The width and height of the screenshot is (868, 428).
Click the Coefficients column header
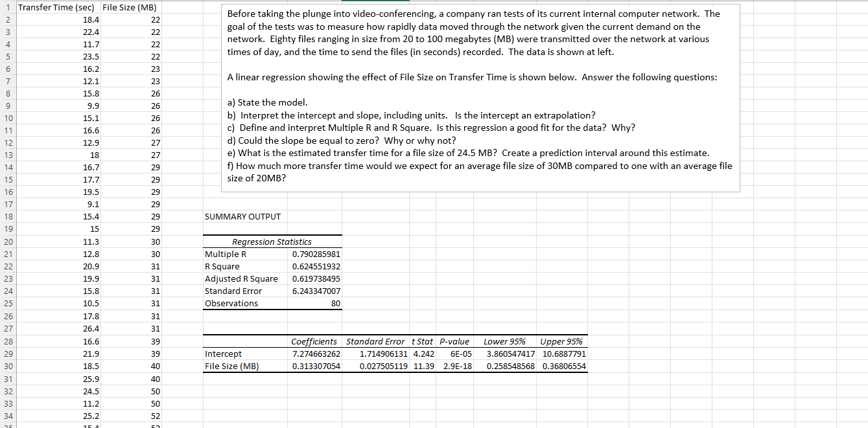314,341
